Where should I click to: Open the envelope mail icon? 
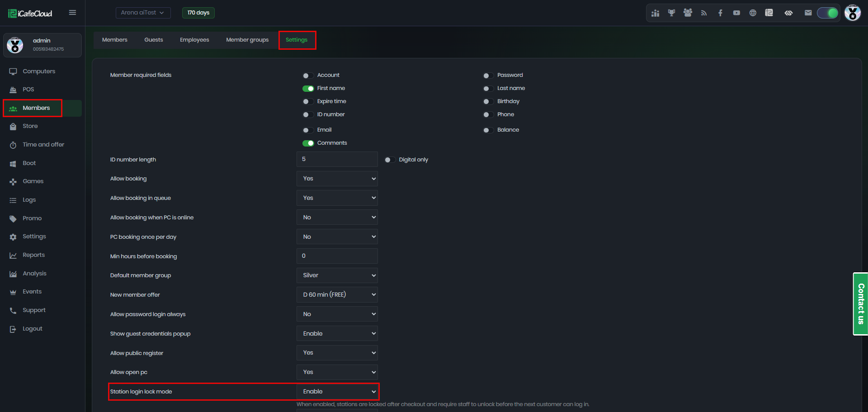click(808, 13)
